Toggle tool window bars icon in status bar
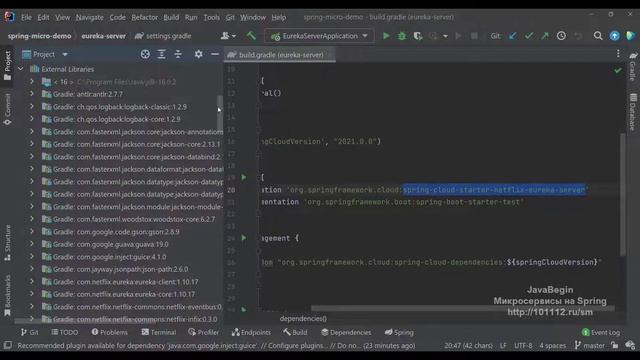The width and height of the screenshot is (640, 360). tap(7, 345)
